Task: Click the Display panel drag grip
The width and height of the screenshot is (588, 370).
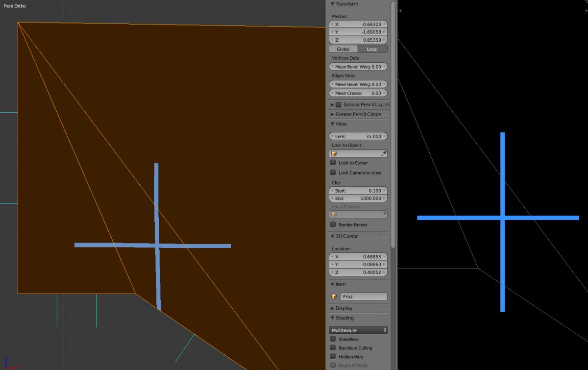Action: (x=385, y=308)
